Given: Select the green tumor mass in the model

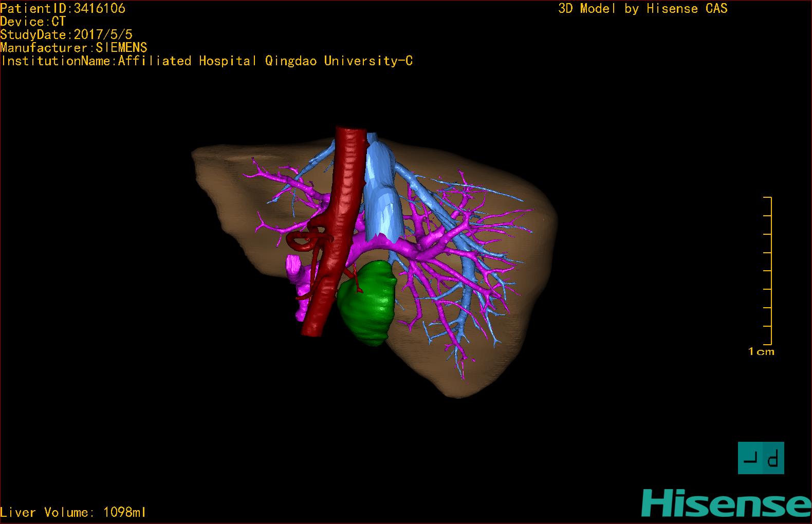Looking at the screenshot, I should pos(367,303).
